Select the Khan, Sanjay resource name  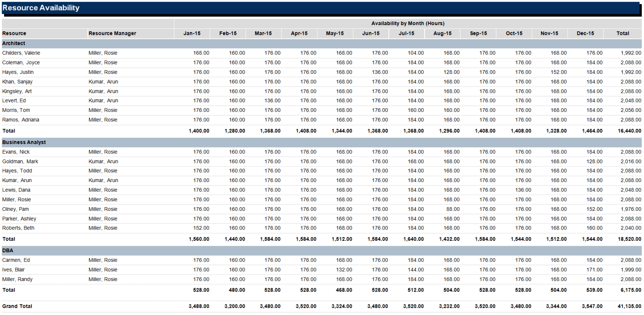(17, 82)
